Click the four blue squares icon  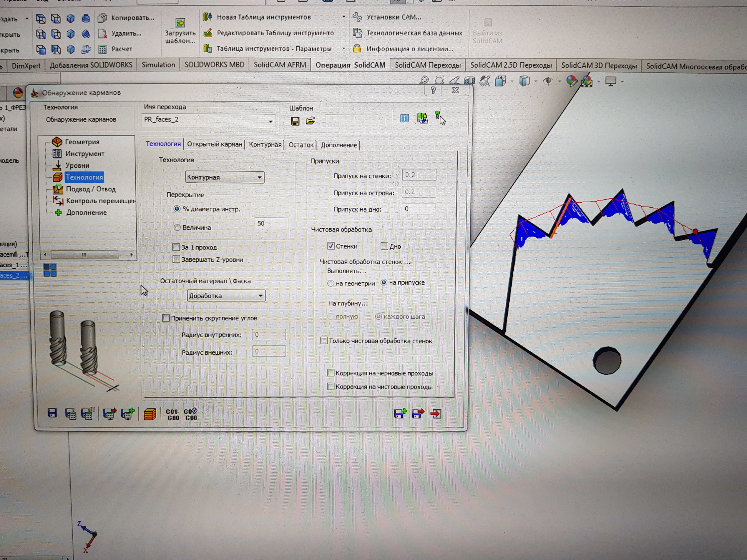(50, 270)
